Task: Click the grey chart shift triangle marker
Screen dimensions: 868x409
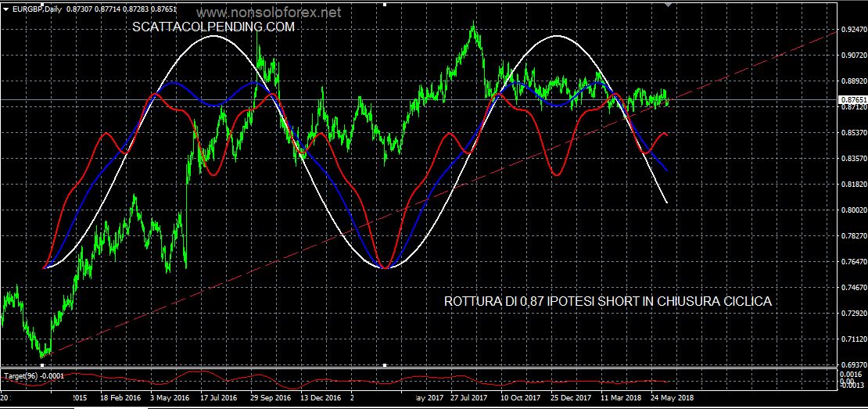Action: (x=667, y=4)
